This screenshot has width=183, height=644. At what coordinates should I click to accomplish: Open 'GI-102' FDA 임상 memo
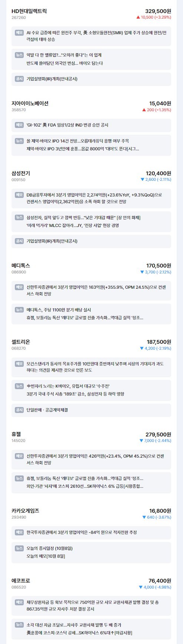click(68, 125)
